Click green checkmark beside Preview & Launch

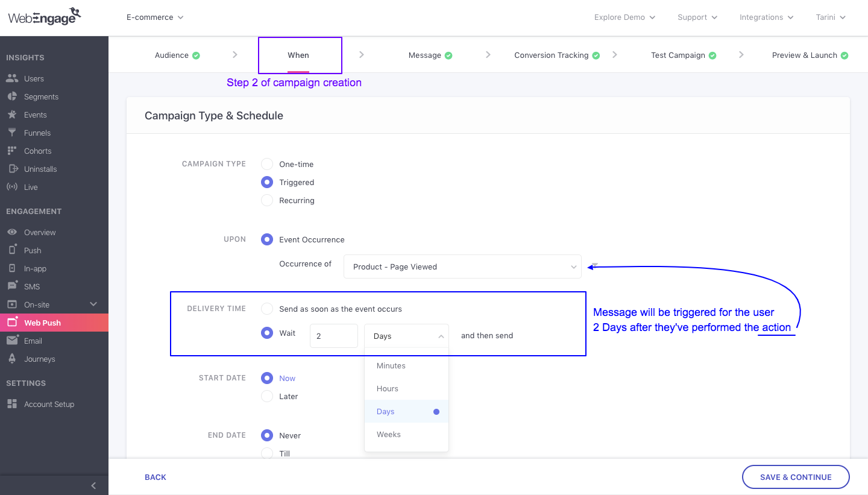(x=844, y=55)
